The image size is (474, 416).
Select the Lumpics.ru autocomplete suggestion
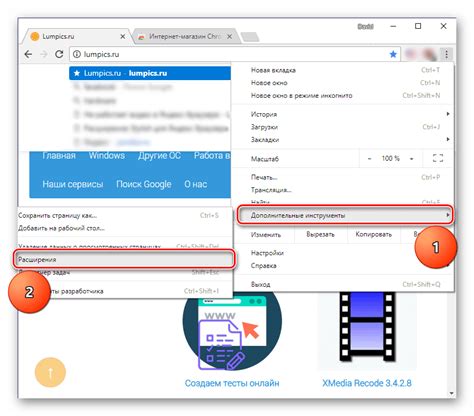pyautogui.click(x=150, y=73)
